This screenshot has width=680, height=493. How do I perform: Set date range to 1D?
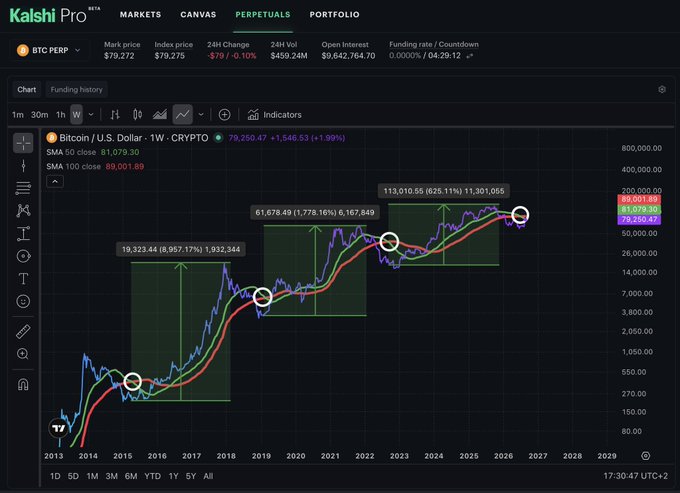[x=55, y=476]
